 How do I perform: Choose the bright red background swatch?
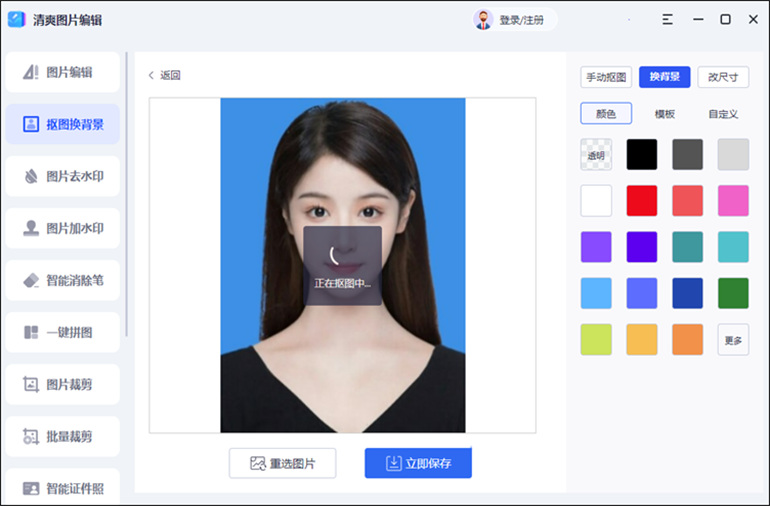click(x=642, y=201)
